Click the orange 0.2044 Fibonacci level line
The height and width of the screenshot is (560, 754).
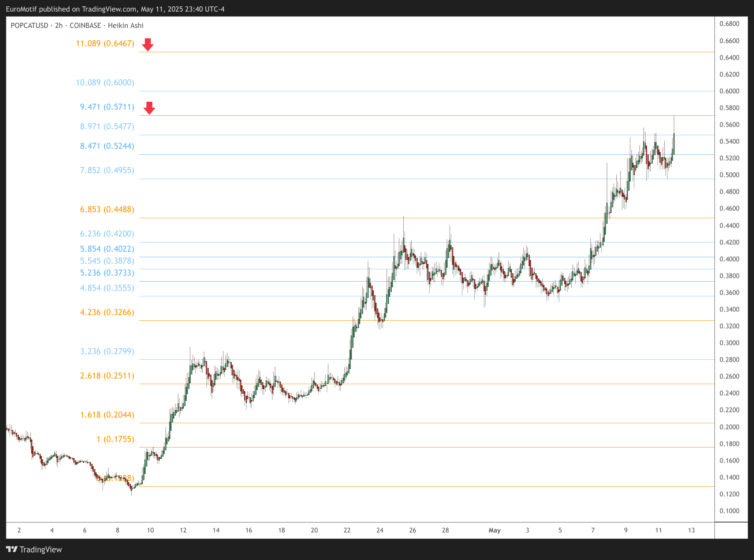coord(427,423)
